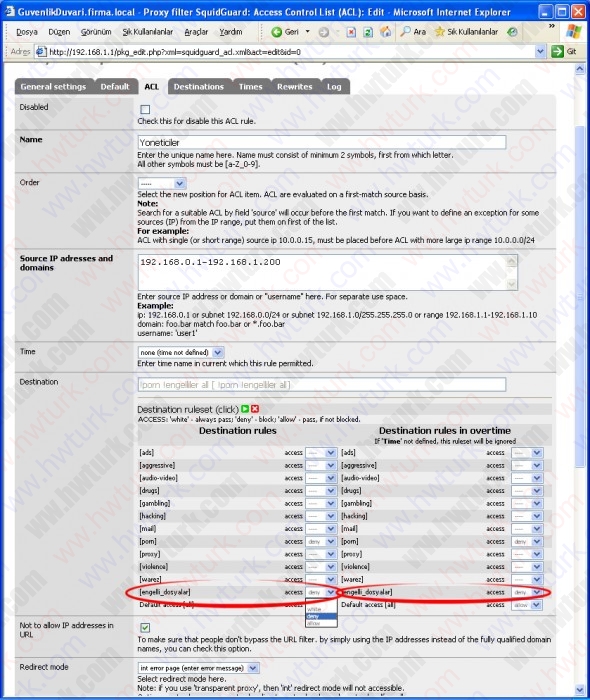This screenshot has width=590, height=700.
Task: Click Internet Explorer icon in title bar
Action: [x=9, y=11]
